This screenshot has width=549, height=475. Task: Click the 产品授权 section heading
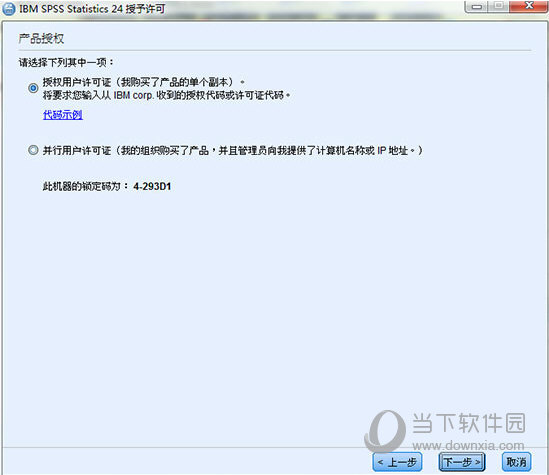[x=41, y=39]
